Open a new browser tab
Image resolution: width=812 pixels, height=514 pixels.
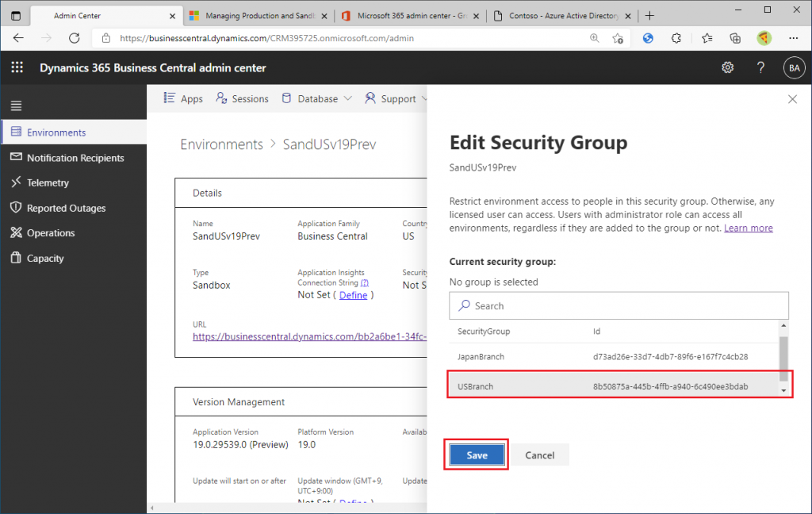[649, 16]
